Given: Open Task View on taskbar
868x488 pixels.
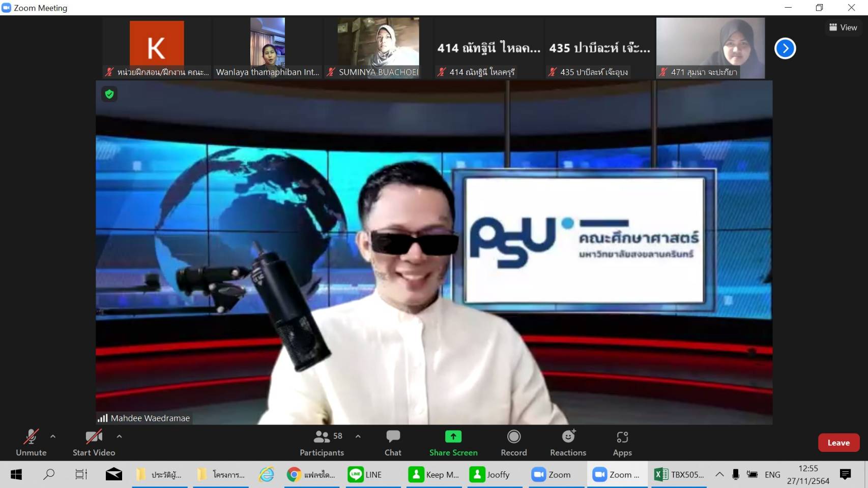Looking at the screenshot, I should coord(81,475).
